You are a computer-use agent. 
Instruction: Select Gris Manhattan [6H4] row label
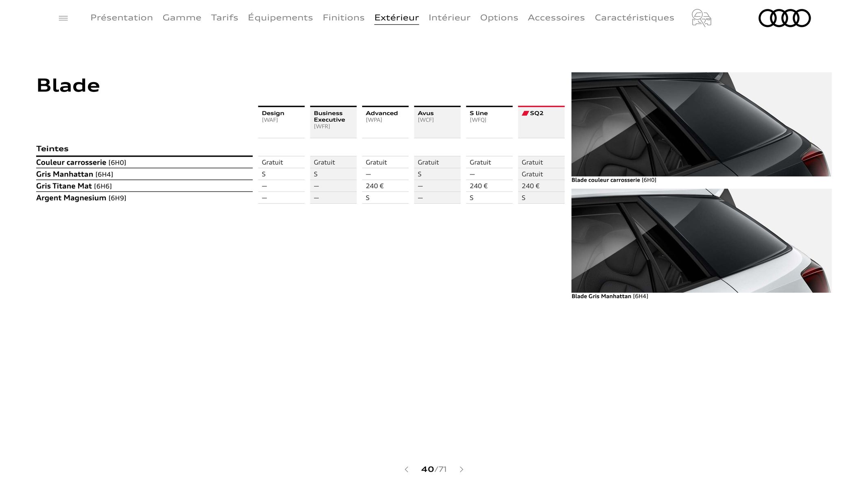pyautogui.click(x=74, y=174)
